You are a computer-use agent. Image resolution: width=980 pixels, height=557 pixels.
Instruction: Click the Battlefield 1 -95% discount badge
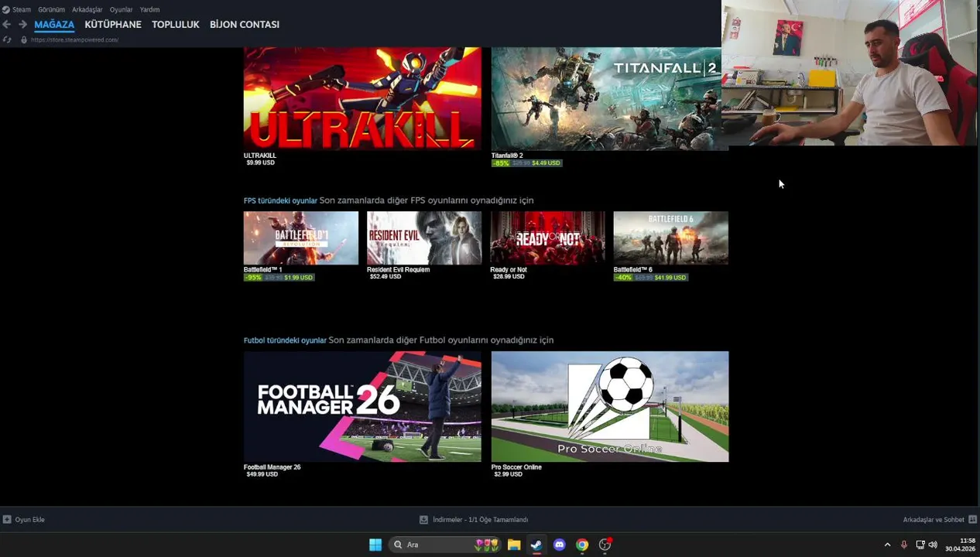(253, 277)
